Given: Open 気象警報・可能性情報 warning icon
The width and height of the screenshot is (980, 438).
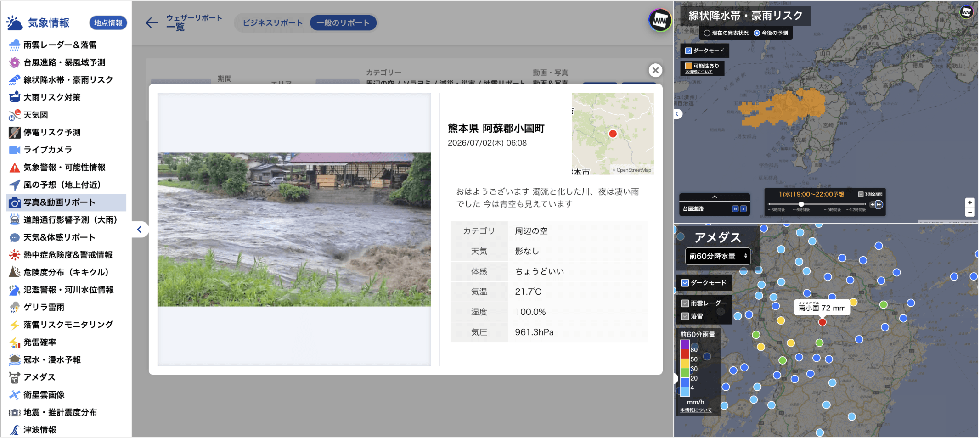Looking at the screenshot, I should click(x=15, y=168).
